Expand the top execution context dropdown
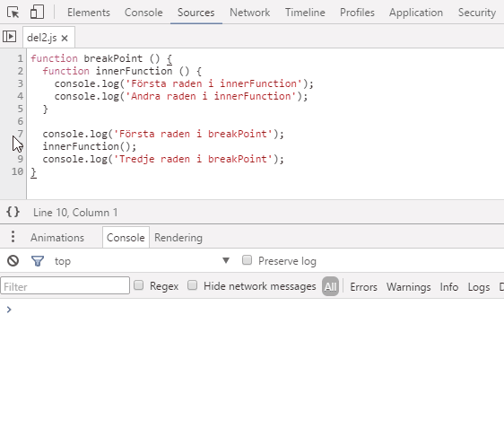The image size is (504, 437). click(142, 261)
